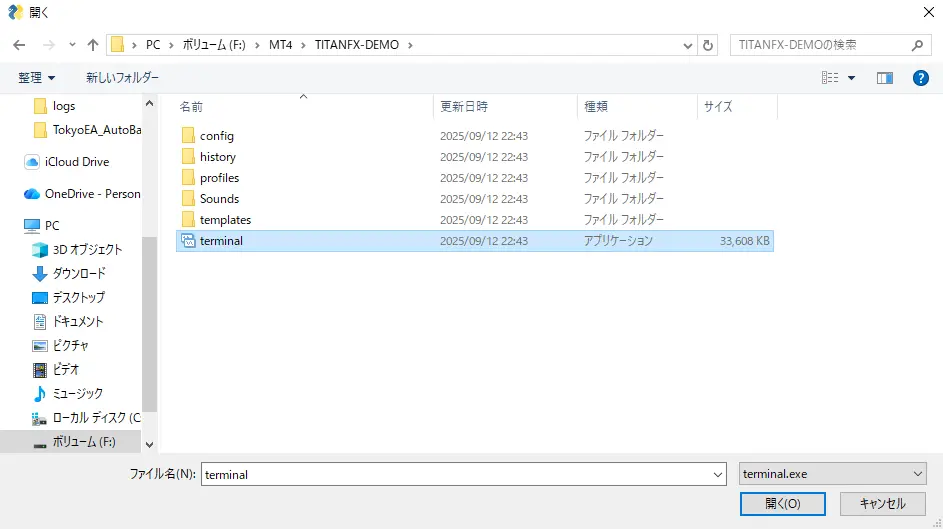Sort files by 更新日時 column header
The width and height of the screenshot is (943, 529).
pyautogui.click(x=464, y=106)
